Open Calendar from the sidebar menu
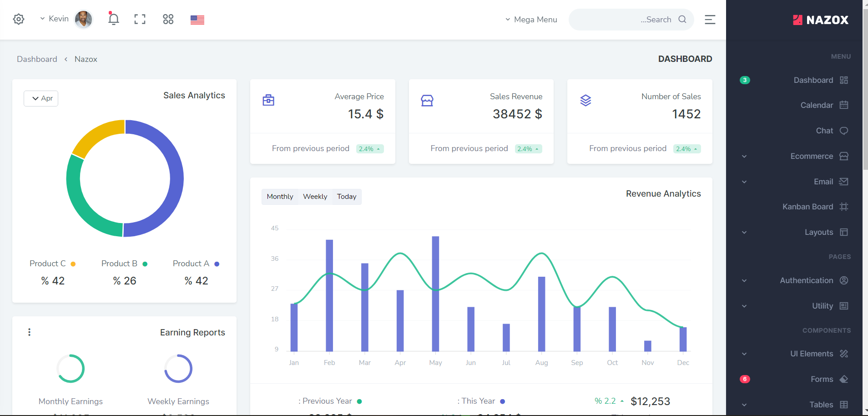 pyautogui.click(x=817, y=105)
